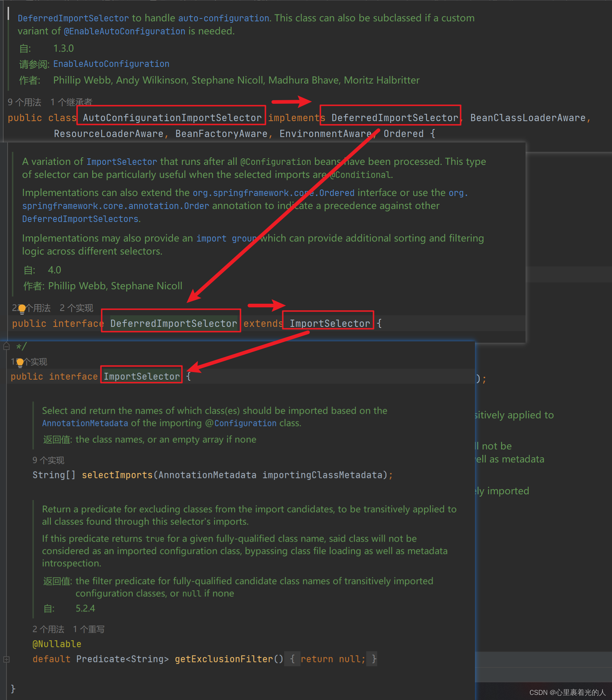This screenshot has height=700, width=612.
Task: Open the ImportSelector link in 'A variation of'
Action: tap(122, 162)
